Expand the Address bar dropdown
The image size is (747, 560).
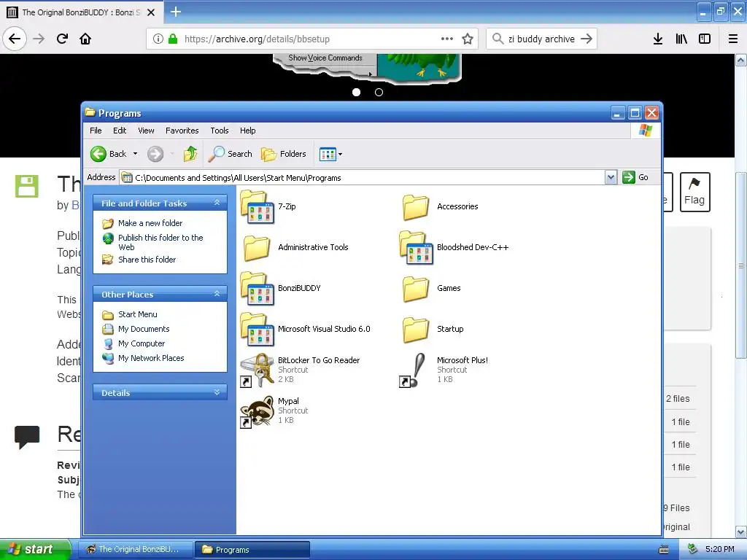pyautogui.click(x=611, y=178)
